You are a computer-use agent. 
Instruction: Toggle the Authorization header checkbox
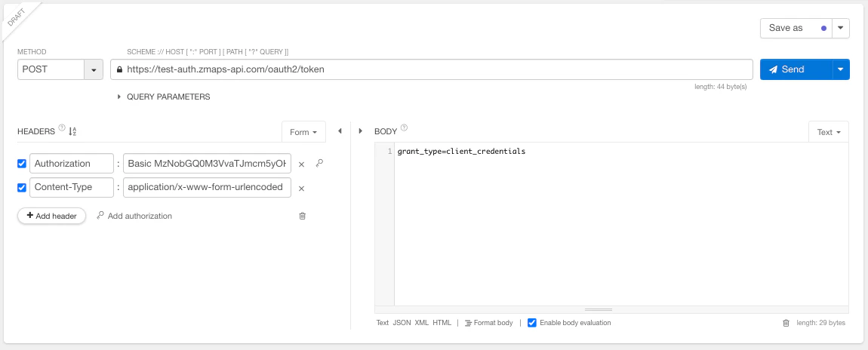22,164
